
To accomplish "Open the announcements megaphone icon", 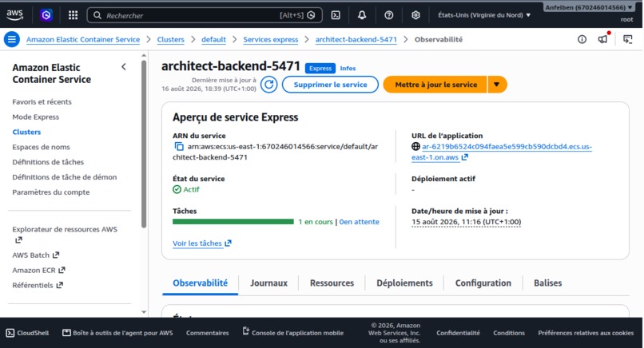I will [x=602, y=39].
